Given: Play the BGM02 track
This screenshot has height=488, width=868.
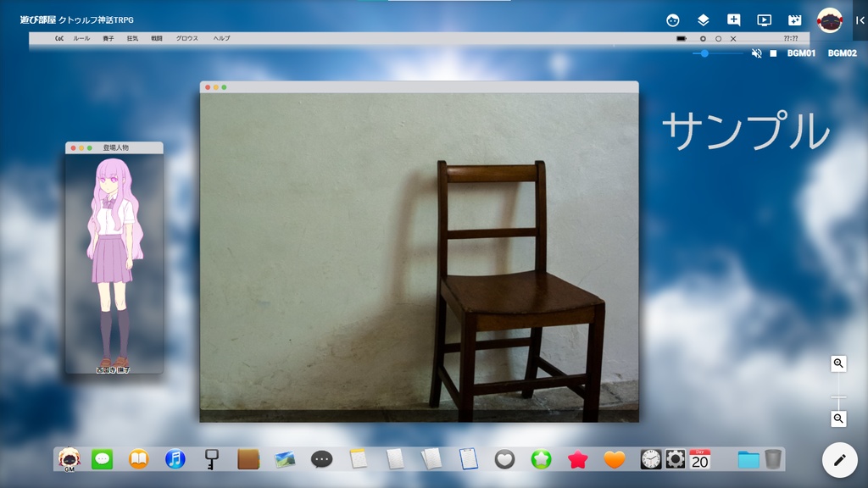Looking at the screenshot, I should pos(842,53).
